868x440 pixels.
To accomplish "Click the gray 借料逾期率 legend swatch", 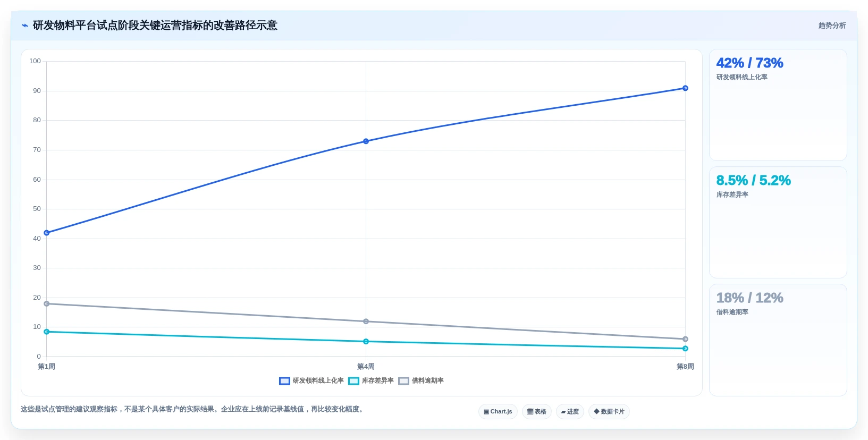I will (403, 381).
